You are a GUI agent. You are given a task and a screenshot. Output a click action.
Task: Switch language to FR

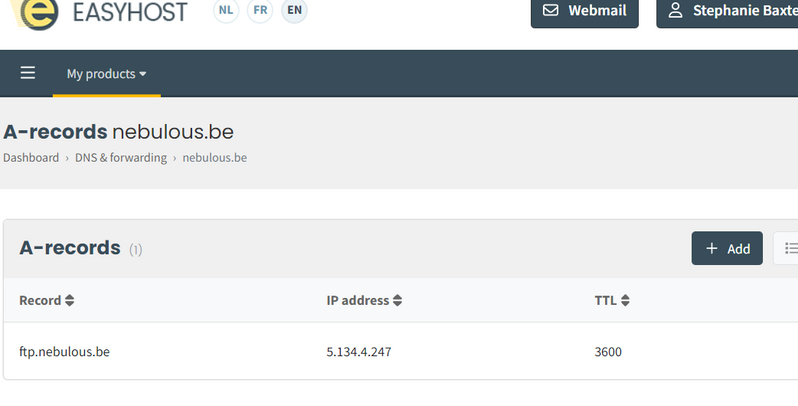point(260,11)
